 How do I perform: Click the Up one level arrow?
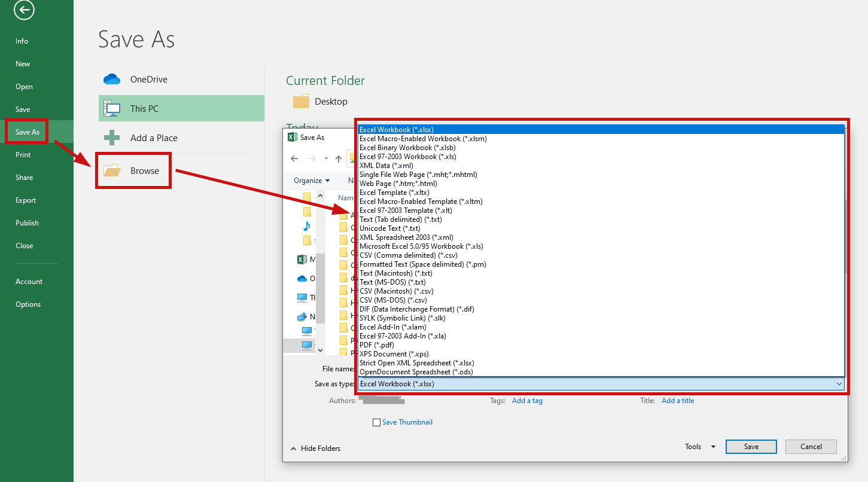(x=339, y=158)
